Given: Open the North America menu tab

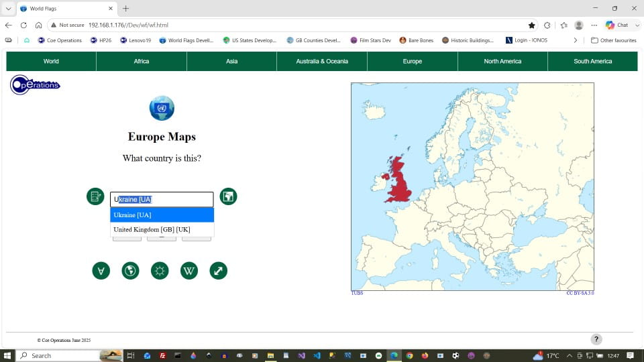Looking at the screenshot, I should (502, 61).
